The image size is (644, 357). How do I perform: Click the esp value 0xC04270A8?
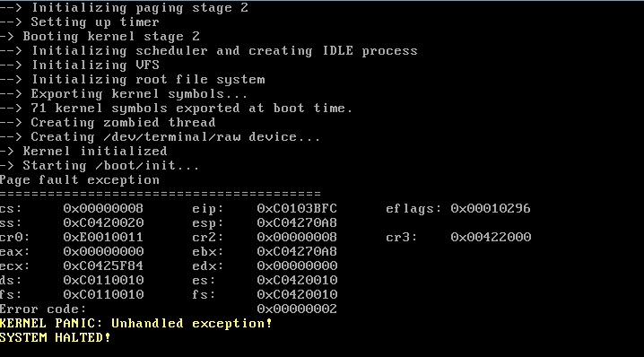[x=297, y=222]
